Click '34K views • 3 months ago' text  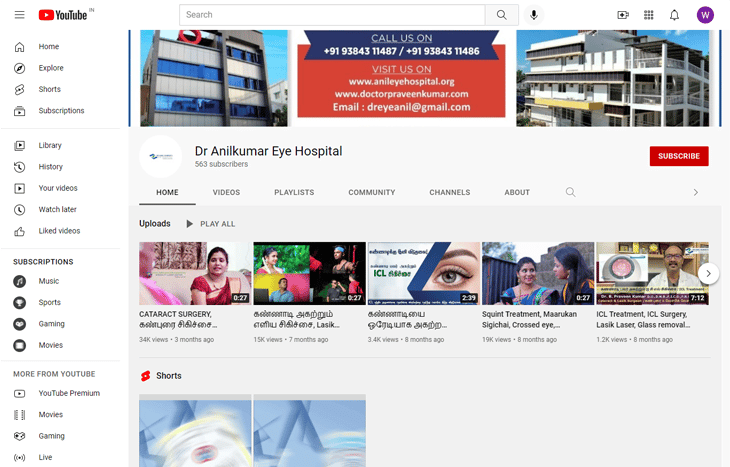click(176, 339)
